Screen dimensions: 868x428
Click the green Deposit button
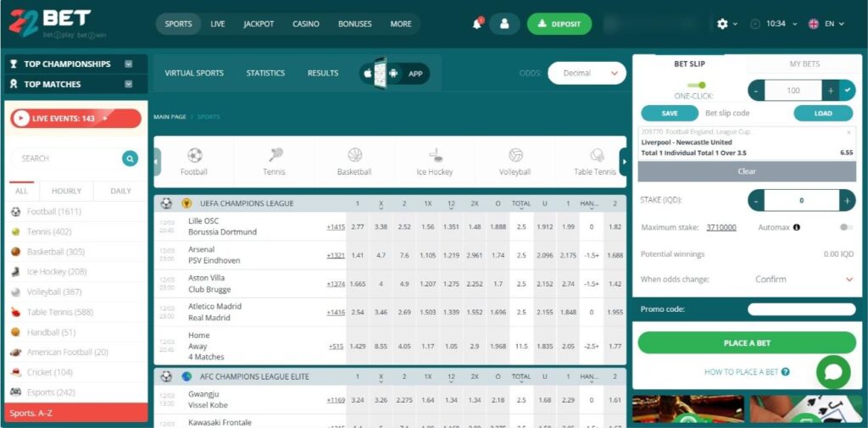pos(559,24)
